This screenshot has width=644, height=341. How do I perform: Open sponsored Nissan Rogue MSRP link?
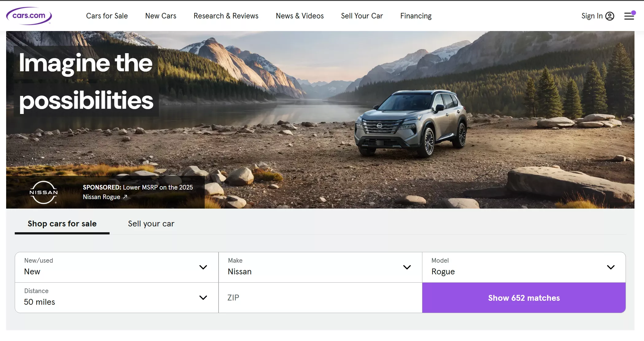(138, 192)
